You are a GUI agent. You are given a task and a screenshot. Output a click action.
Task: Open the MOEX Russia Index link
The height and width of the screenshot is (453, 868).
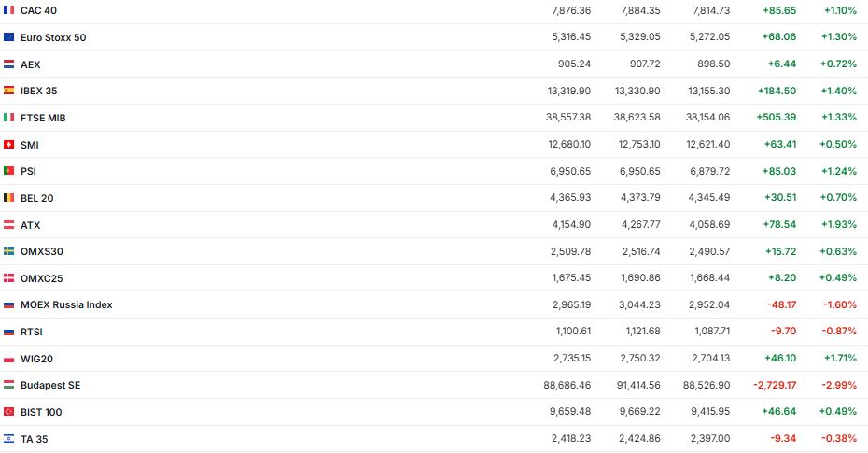66,305
